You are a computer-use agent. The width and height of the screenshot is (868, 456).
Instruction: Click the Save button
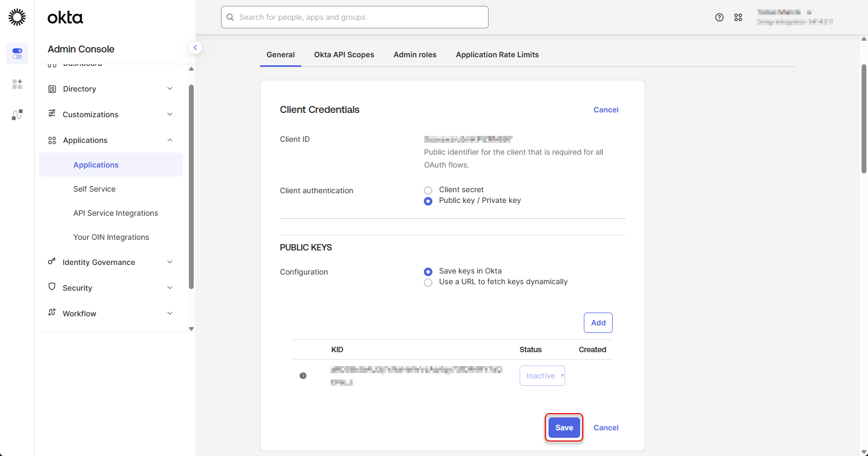pyautogui.click(x=564, y=428)
